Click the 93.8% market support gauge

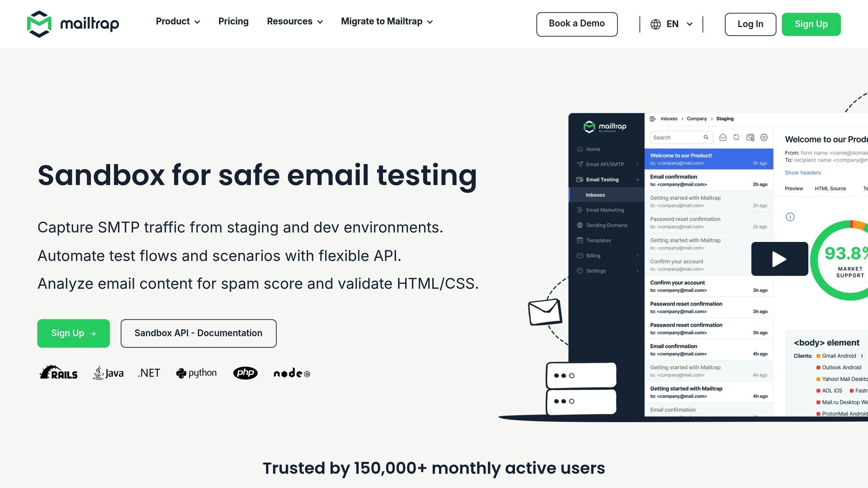840,260
